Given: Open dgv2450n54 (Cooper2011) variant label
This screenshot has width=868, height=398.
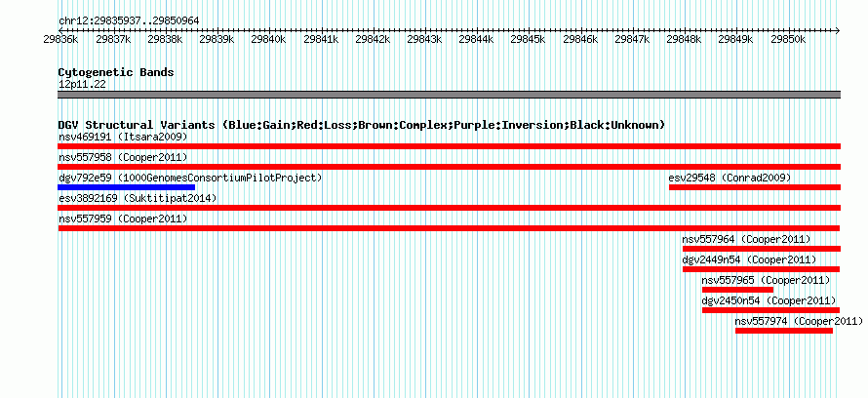Looking at the screenshot, I should pos(769,300).
